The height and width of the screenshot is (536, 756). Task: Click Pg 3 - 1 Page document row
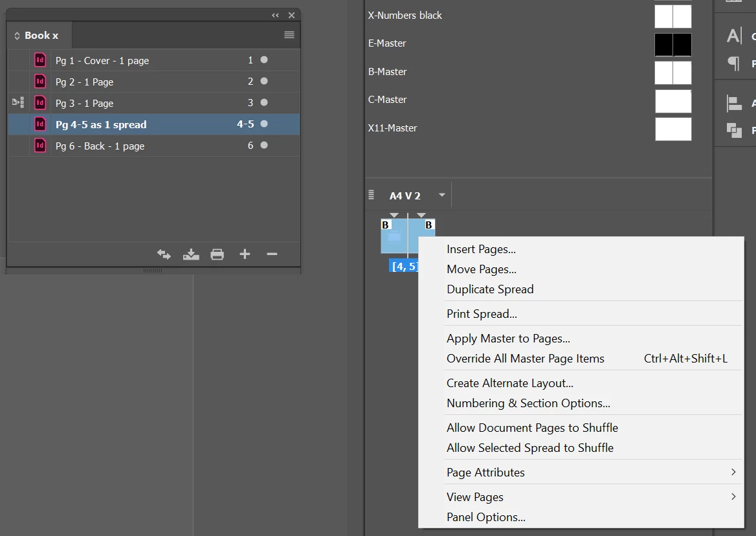point(154,103)
